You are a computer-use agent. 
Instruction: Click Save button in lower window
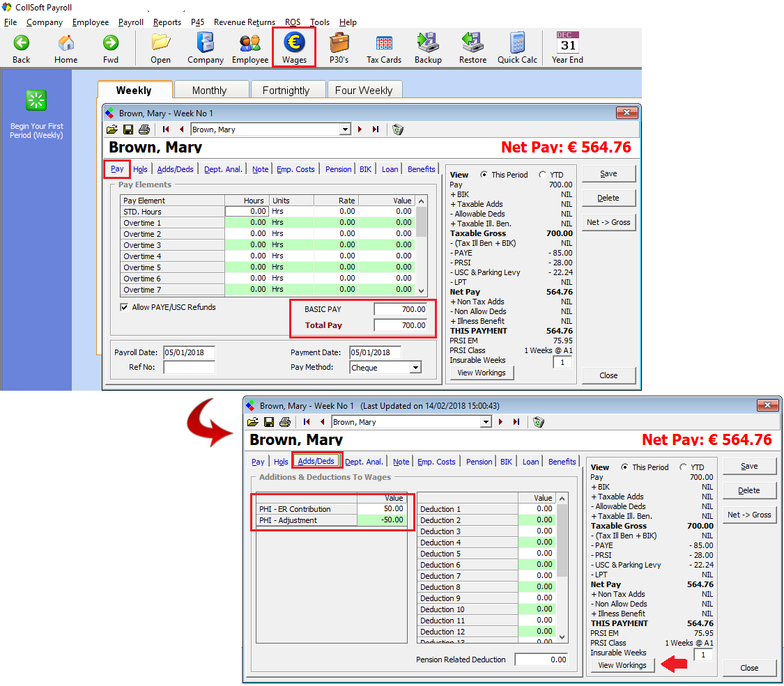coord(749,466)
